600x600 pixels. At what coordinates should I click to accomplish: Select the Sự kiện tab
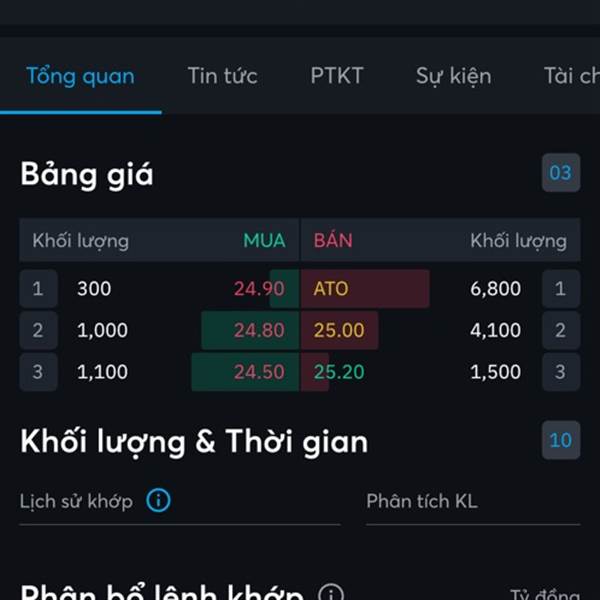453,76
